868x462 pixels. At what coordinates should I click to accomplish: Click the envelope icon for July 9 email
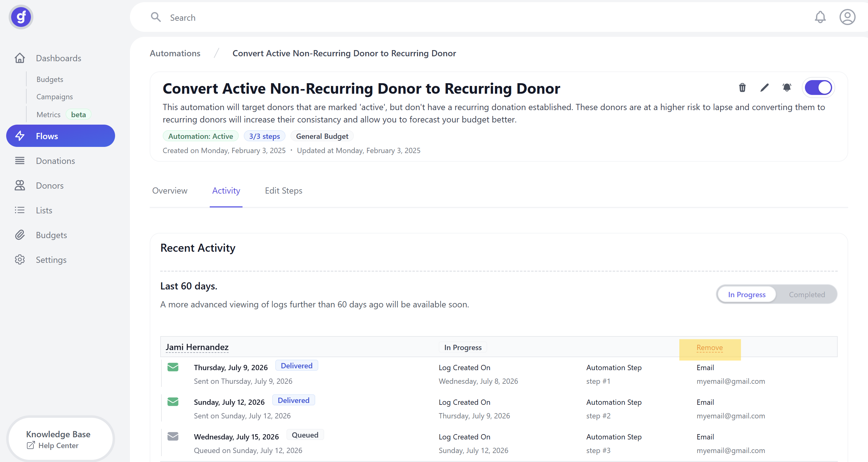coord(173,367)
